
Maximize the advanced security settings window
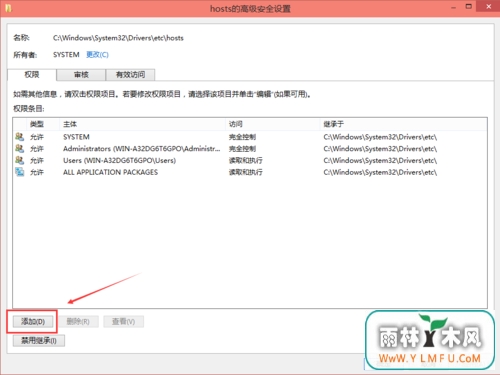(x=469, y=7)
